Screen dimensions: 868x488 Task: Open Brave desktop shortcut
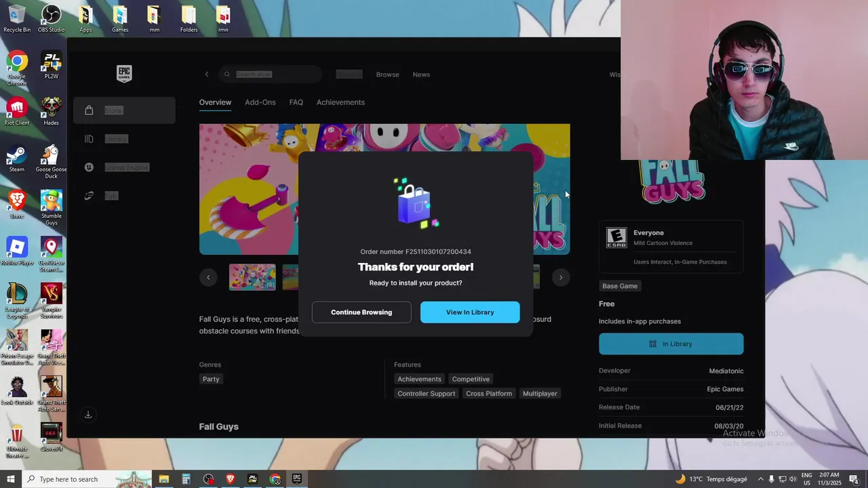click(17, 205)
